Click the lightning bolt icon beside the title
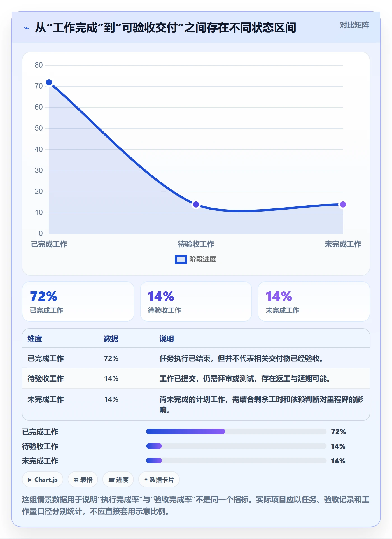 (x=27, y=28)
